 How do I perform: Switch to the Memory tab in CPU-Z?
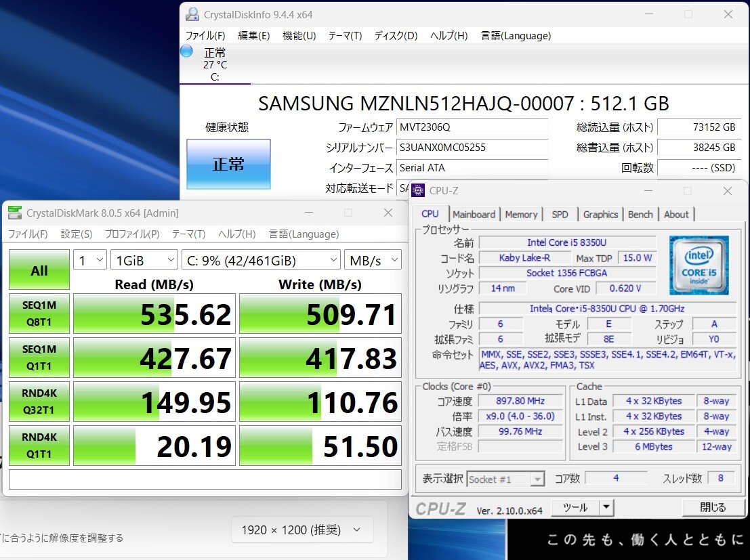[x=522, y=215]
